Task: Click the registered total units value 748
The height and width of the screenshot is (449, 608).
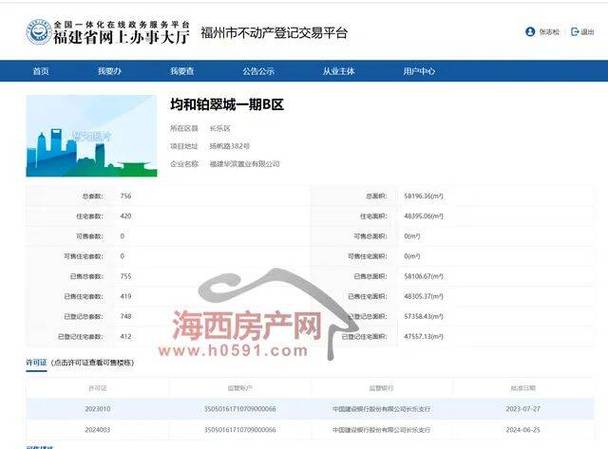Action: tap(126, 316)
